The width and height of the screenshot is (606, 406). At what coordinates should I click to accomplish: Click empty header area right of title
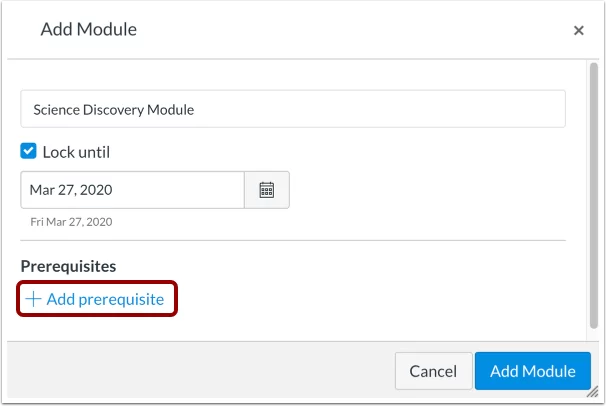tap(350, 30)
